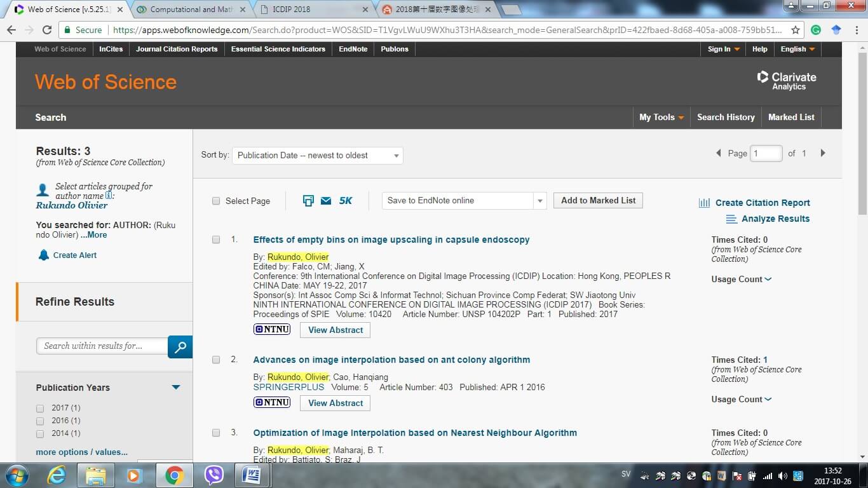
Task: Bookmark this page with star icon
Action: (796, 30)
